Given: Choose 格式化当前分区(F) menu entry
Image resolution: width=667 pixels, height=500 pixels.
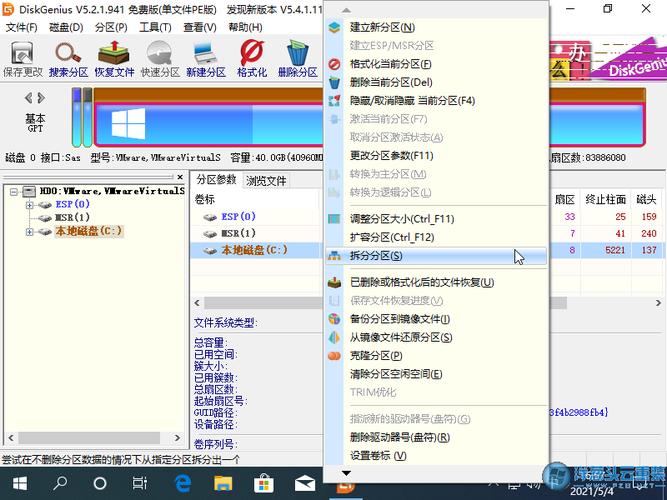Looking at the screenshot, I should point(436,64).
